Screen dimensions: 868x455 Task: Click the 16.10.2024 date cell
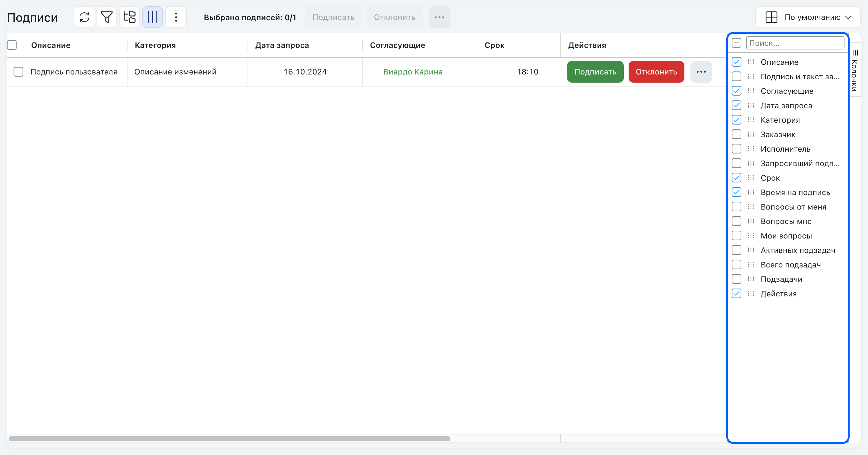click(x=305, y=72)
